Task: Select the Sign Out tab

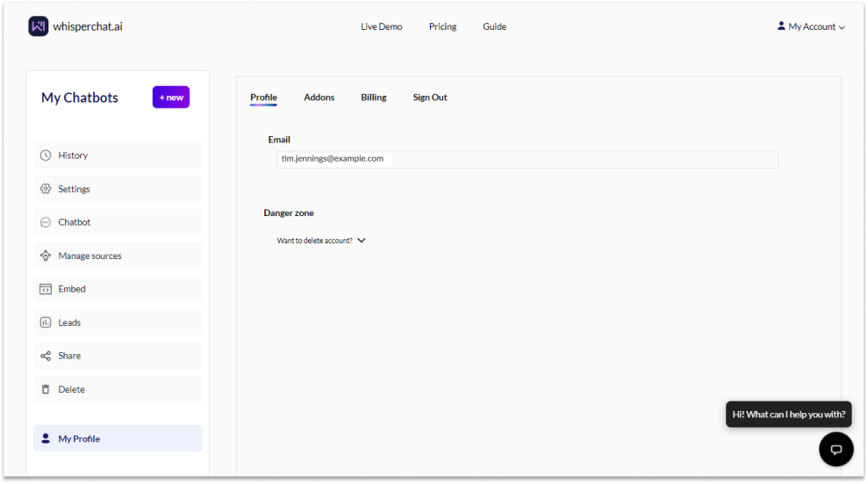Action: click(x=429, y=98)
